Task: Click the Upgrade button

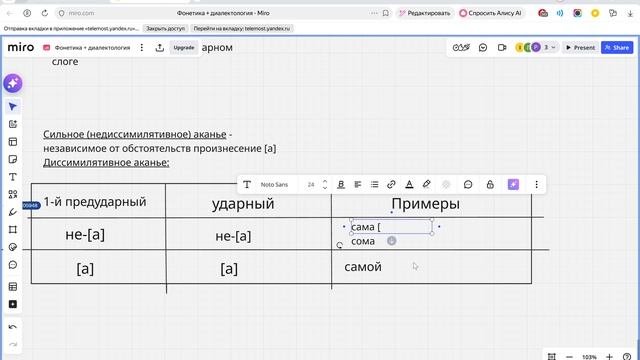Action: pyautogui.click(x=184, y=48)
